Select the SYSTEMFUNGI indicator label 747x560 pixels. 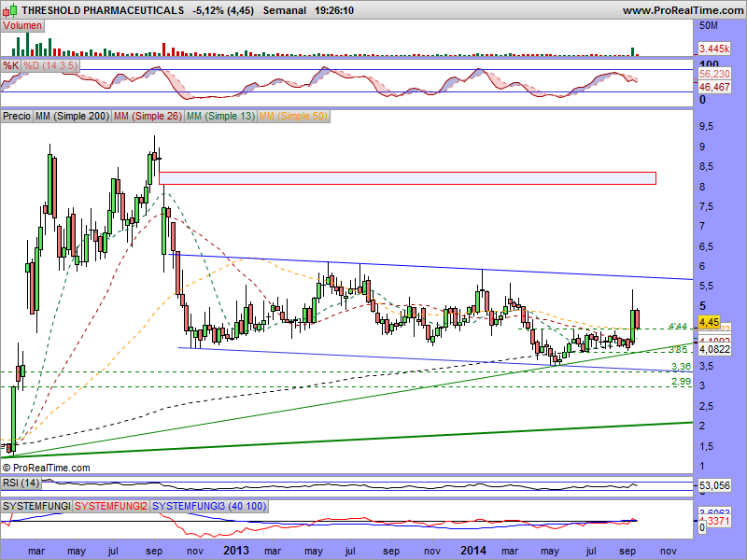[36, 506]
